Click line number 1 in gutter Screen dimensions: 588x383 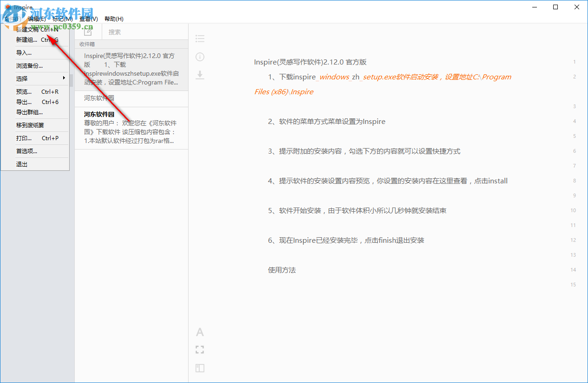coord(575,62)
